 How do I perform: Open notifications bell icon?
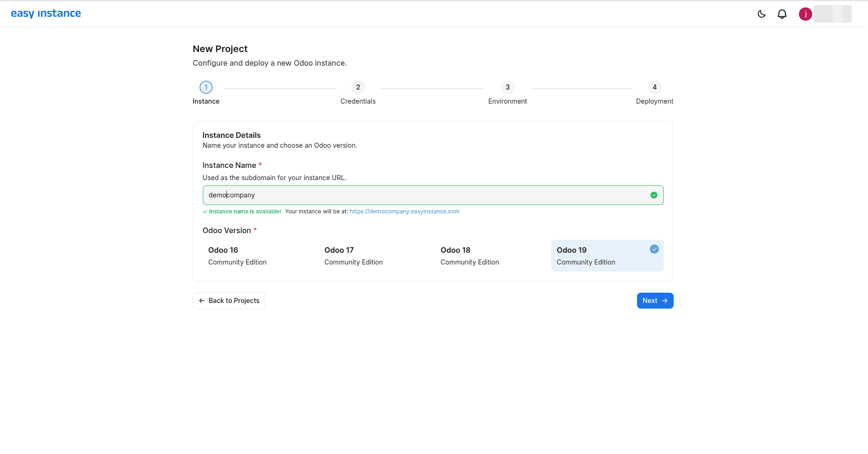pyautogui.click(x=782, y=14)
